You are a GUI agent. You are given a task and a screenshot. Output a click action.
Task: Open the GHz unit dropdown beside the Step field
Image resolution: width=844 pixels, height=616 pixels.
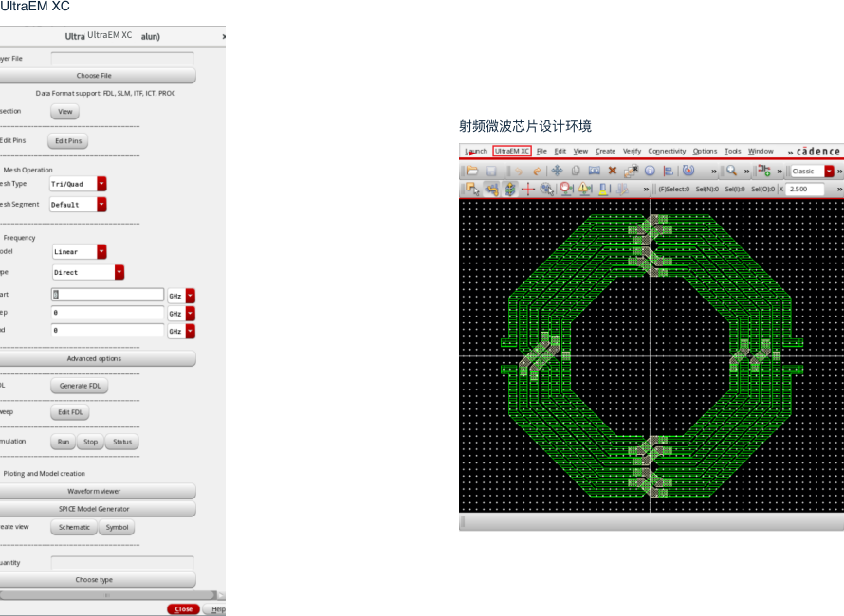(190, 314)
